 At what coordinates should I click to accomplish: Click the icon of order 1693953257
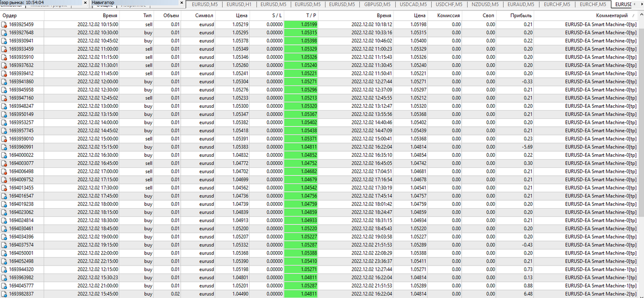coord(4,122)
